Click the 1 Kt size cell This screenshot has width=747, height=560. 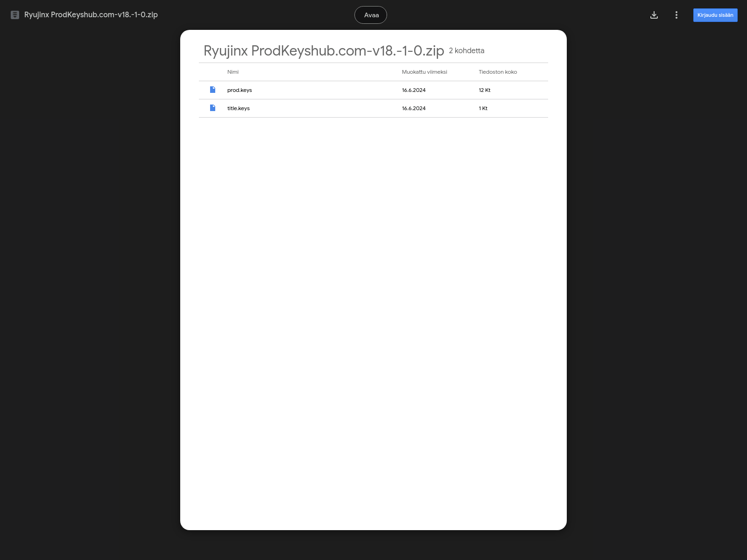[x=483, y=108]
